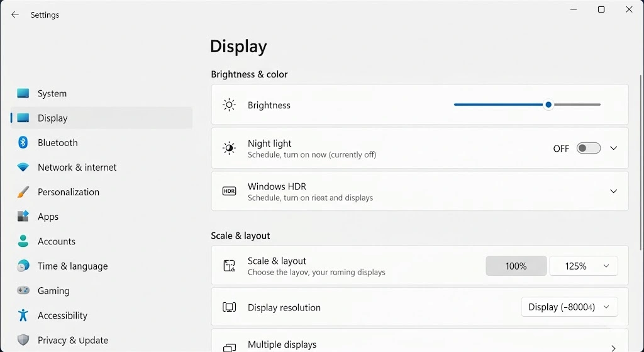Click the unfilled end of Brightness slider
Screen dimensions: 644x352
coord(577,105)
